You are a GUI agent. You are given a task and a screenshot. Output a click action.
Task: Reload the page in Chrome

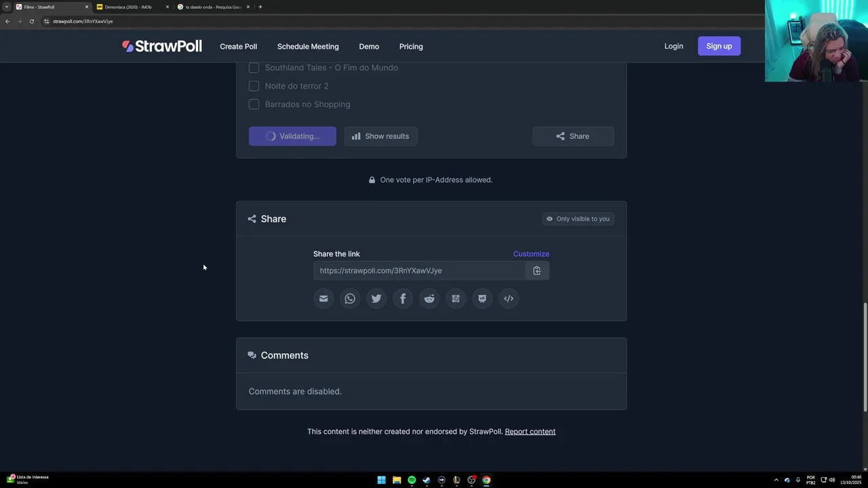coord(31,21)
